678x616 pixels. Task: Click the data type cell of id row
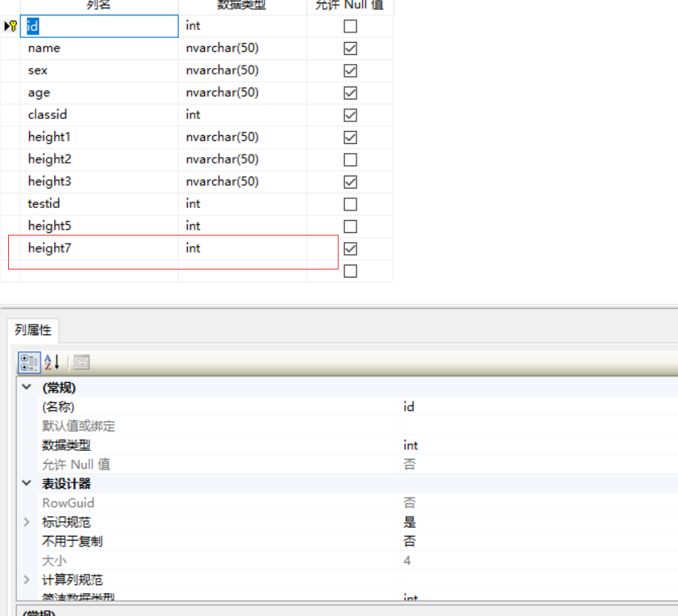pyautogui.click(x=242, y=26)
